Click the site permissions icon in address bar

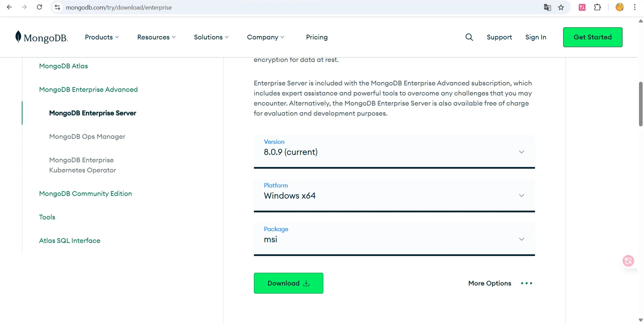57,7
